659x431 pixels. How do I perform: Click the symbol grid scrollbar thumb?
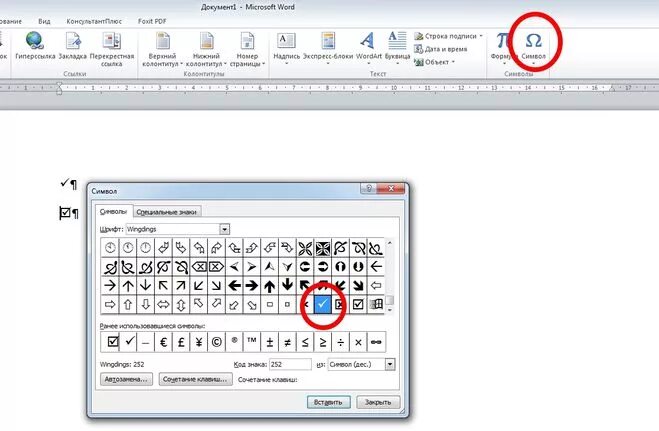[390, 300]
